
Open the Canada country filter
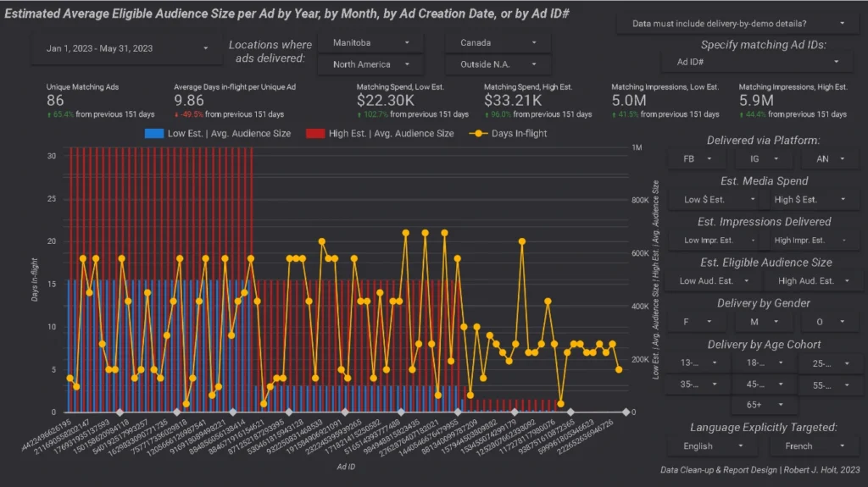497,42
